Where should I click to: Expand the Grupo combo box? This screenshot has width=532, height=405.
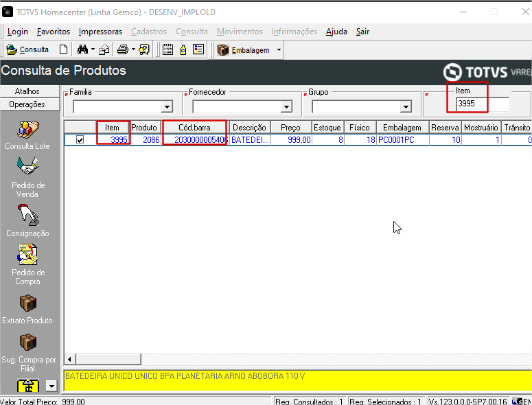coord(406,107)
